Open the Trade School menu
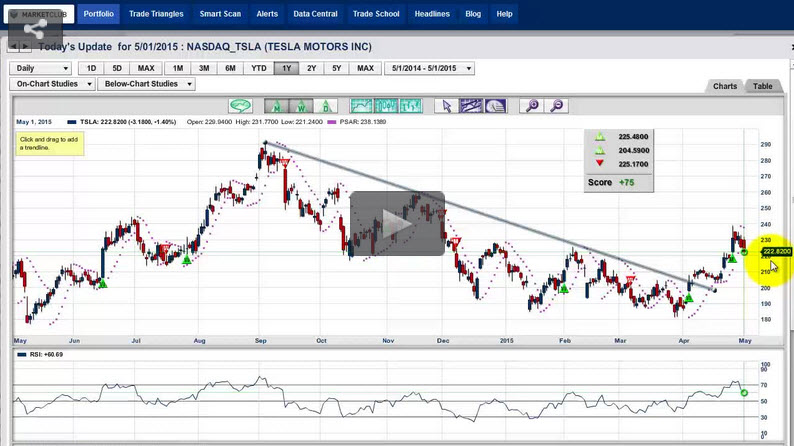 376,14
